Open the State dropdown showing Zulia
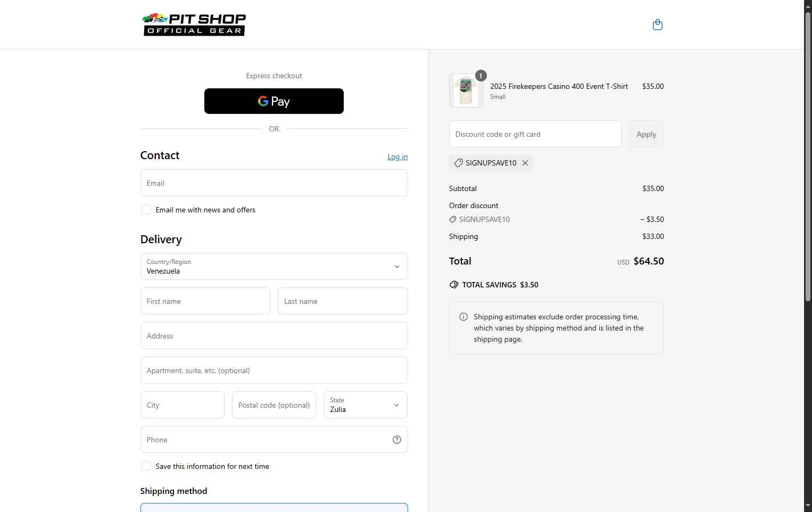The image size is (812, 512). pos(366,405)
